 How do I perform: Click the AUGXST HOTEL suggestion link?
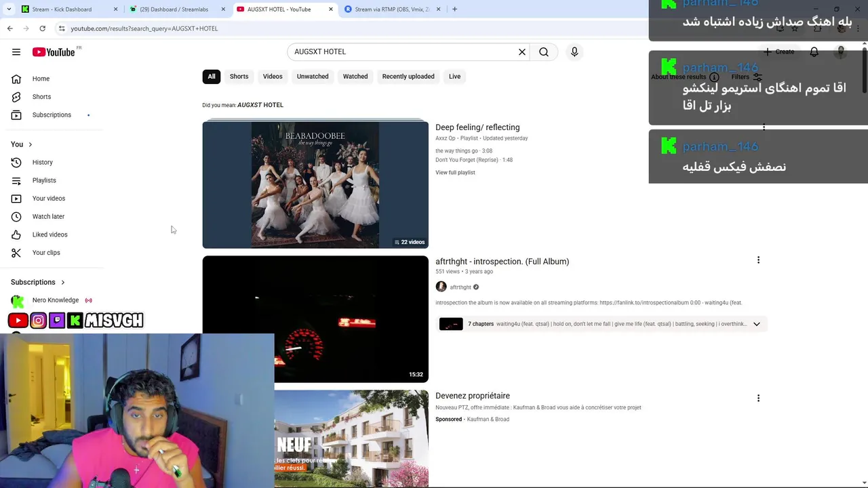click(x=260, y=105)
